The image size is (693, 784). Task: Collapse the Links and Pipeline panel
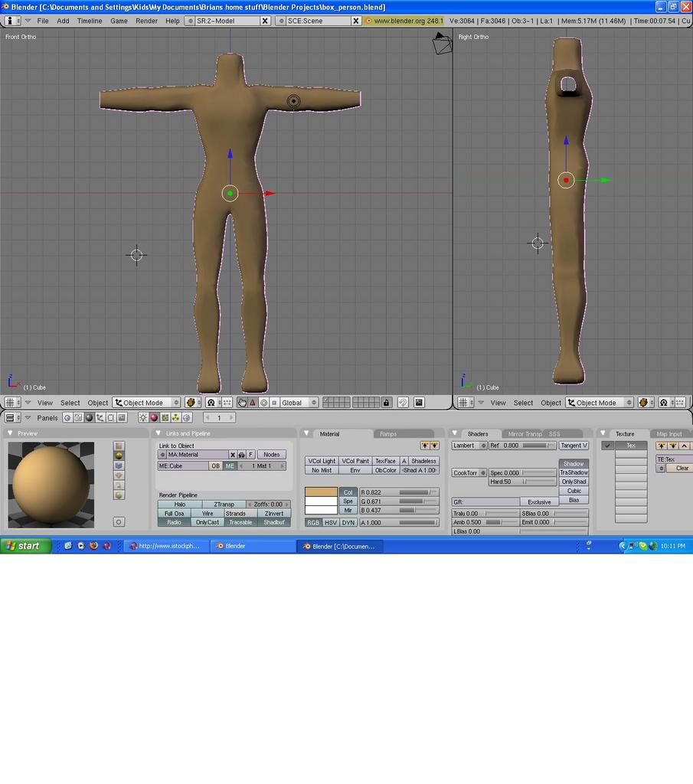[158, 433]
